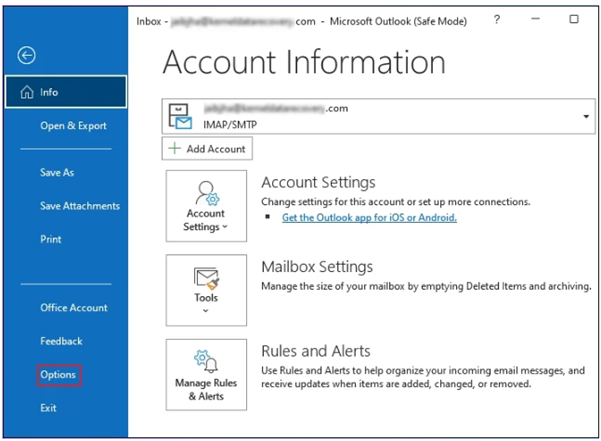Open the Open & Export menu
The width and height of the screenshot is (601, 441).
click(x=73, y=126)
